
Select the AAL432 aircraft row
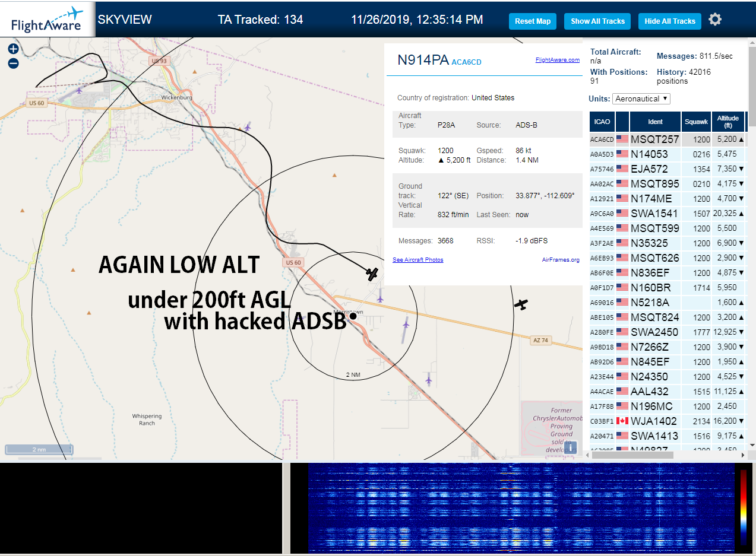pyautogui.click(x=667, y=392)
